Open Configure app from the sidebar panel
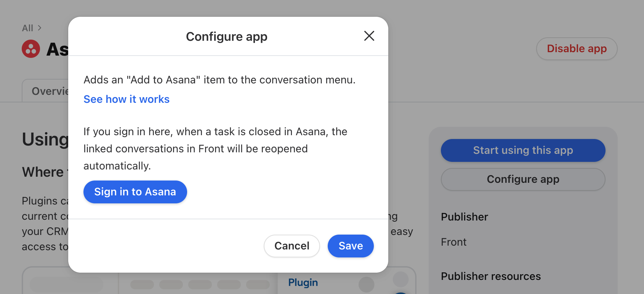 coord(523,179)
